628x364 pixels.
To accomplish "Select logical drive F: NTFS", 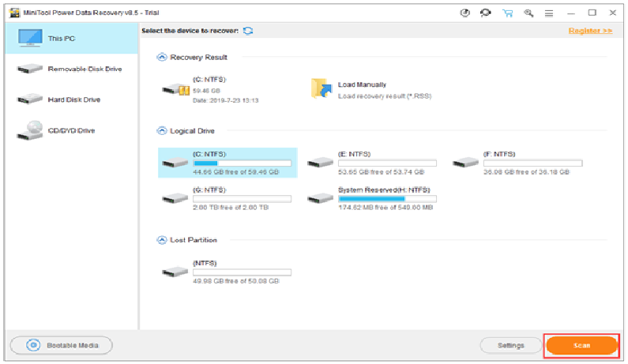I will 517,163.
